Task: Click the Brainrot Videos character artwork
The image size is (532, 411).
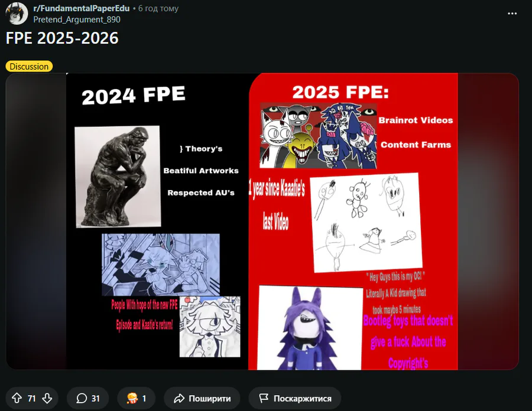Action: pyautogui.click(x=318, y=136)
